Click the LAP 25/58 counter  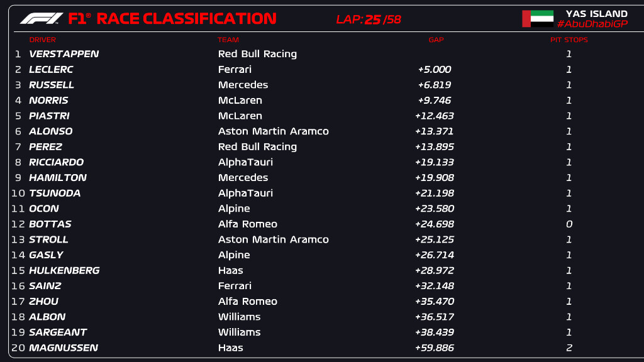369,19
